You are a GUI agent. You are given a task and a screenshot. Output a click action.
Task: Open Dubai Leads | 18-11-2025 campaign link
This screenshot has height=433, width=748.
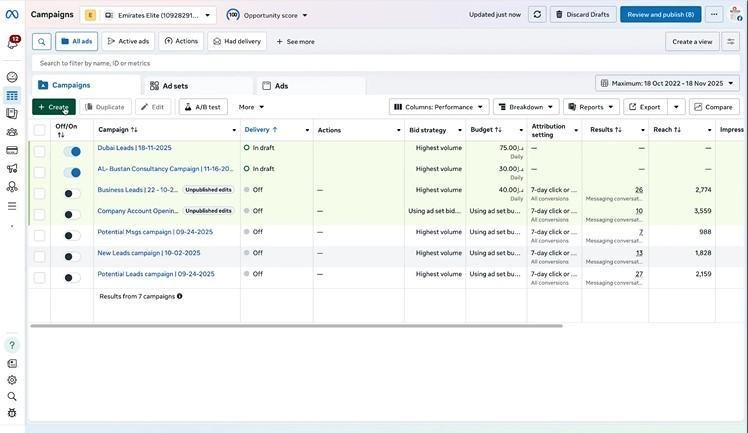tap(135, 148)
